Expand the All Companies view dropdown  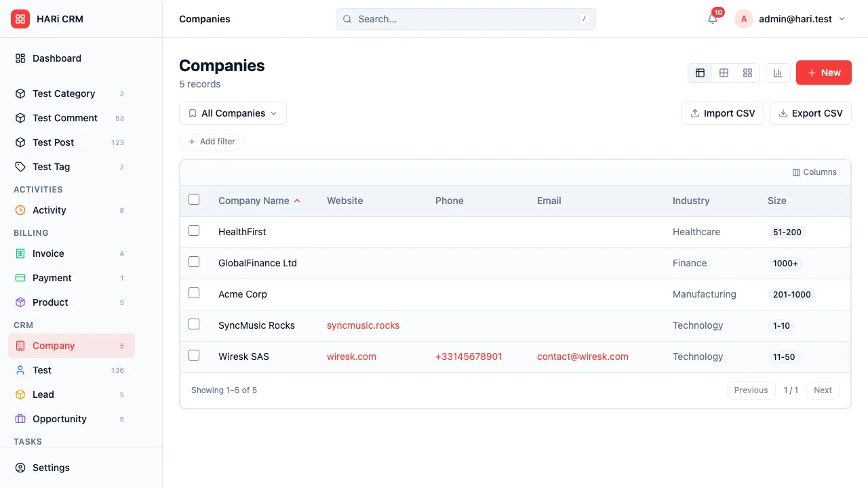pyautogui.click(x=233, y=113)
